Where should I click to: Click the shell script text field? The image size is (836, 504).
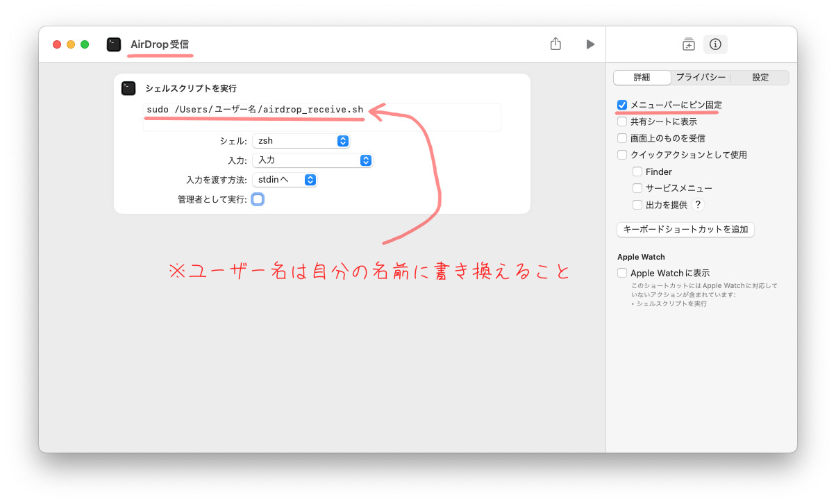pos(321,117)
